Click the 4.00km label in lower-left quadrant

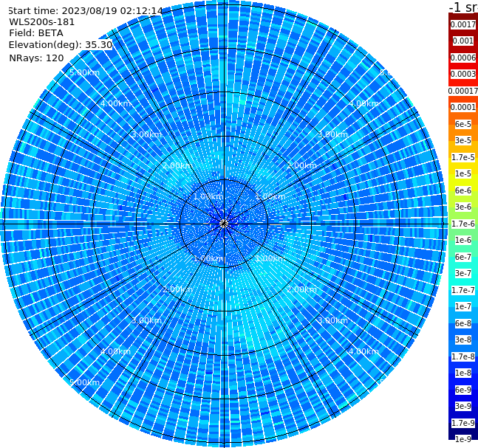[x=115, y=351]
